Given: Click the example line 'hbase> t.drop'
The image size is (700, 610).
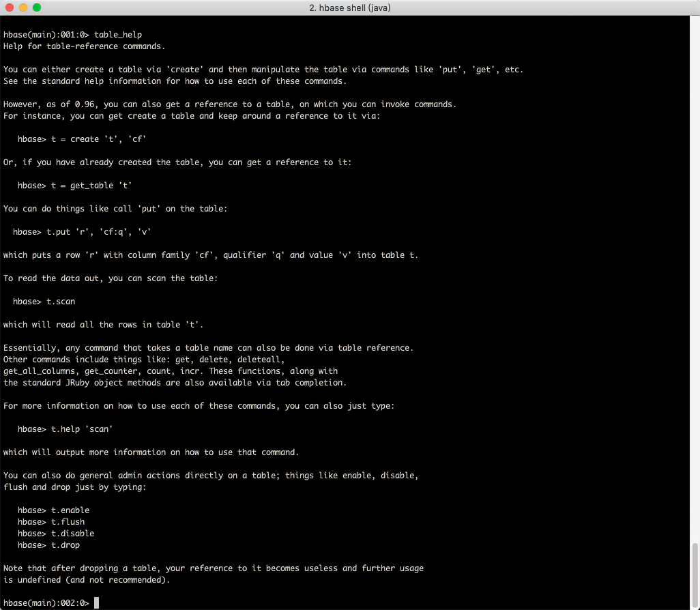Looking at the screenshot, I should click(x=48, y=545).
